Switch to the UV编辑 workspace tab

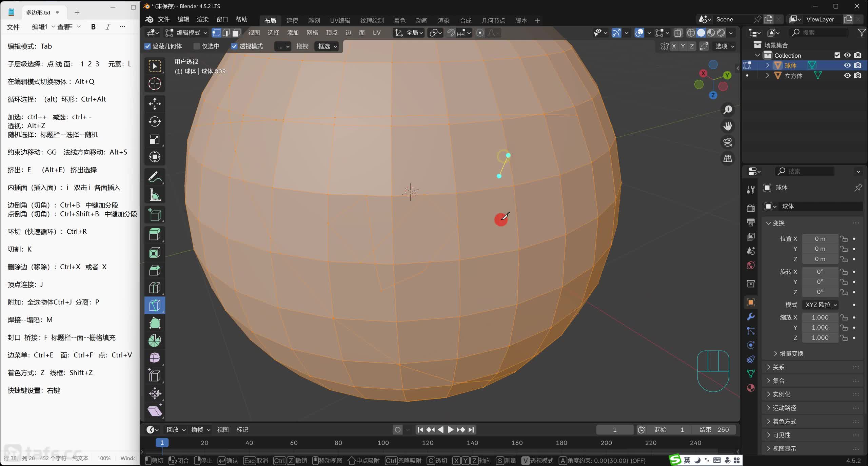coord(340,20)
